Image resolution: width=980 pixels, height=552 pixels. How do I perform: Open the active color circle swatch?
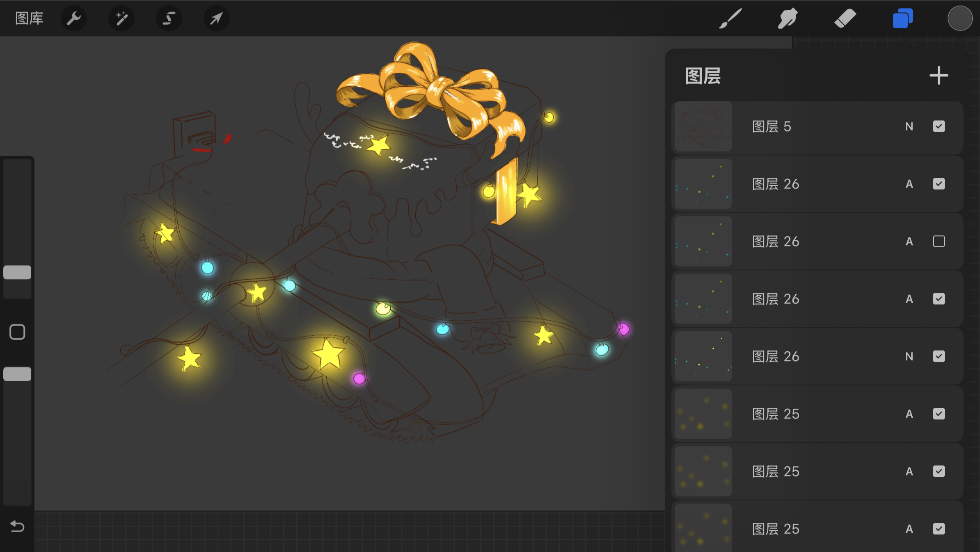click(960, 18)
